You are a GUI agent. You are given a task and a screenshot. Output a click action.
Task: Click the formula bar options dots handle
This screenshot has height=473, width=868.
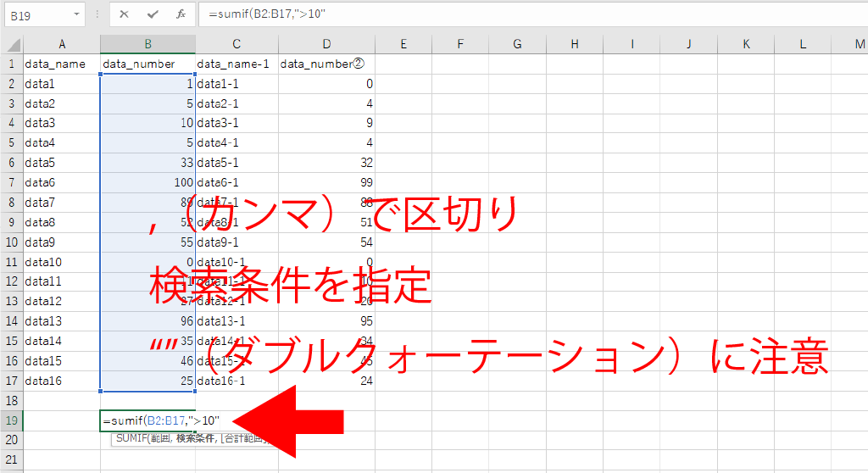(98, 14)
